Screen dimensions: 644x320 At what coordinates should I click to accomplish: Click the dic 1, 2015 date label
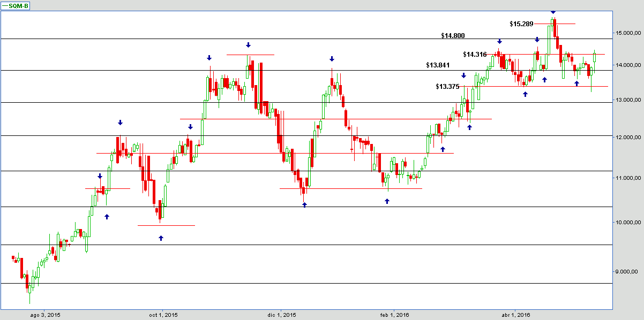point(282,315)
